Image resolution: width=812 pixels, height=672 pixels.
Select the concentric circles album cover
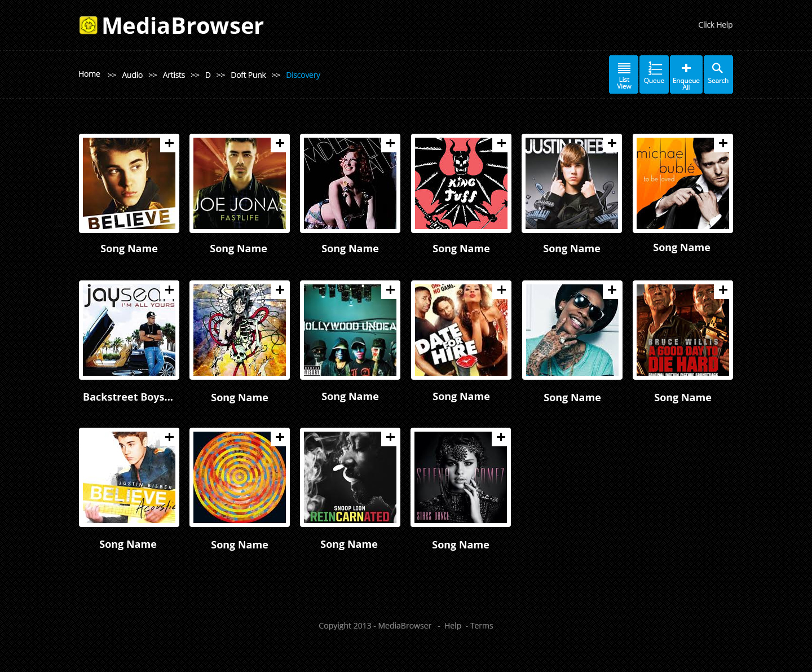[240, 477]
